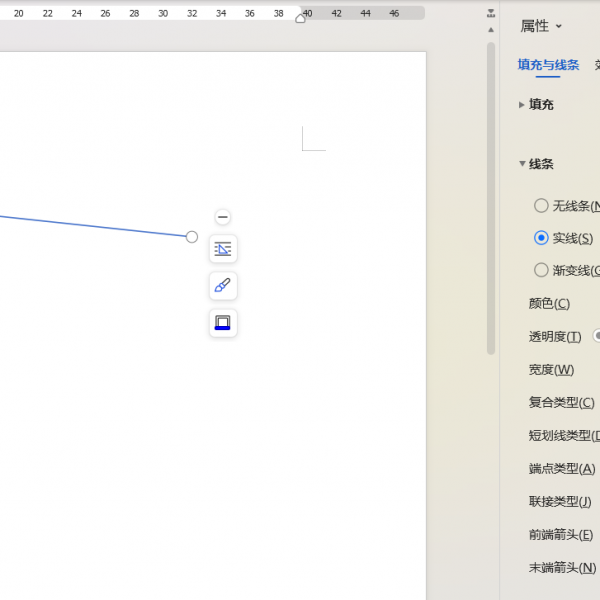Screen dimensions: 600x600
Task: Collapse the 线条 section
Action: [x=522, y=164]
